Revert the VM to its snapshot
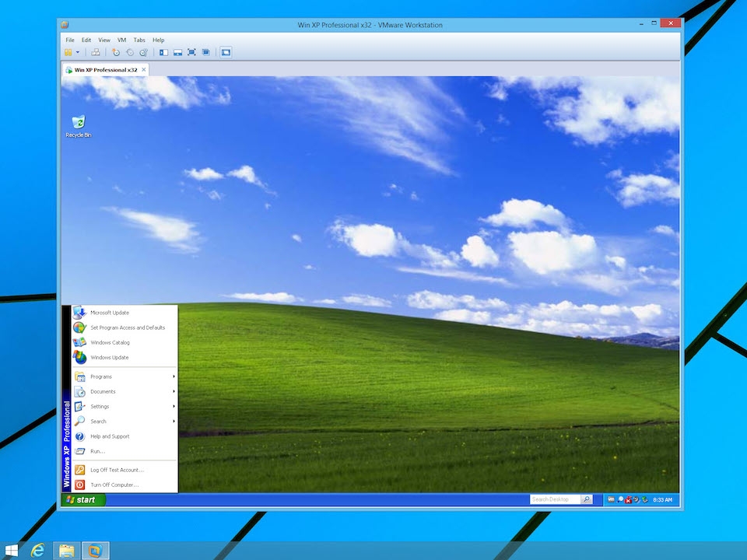This screenshot has width=747, height=560. [129, 52]
